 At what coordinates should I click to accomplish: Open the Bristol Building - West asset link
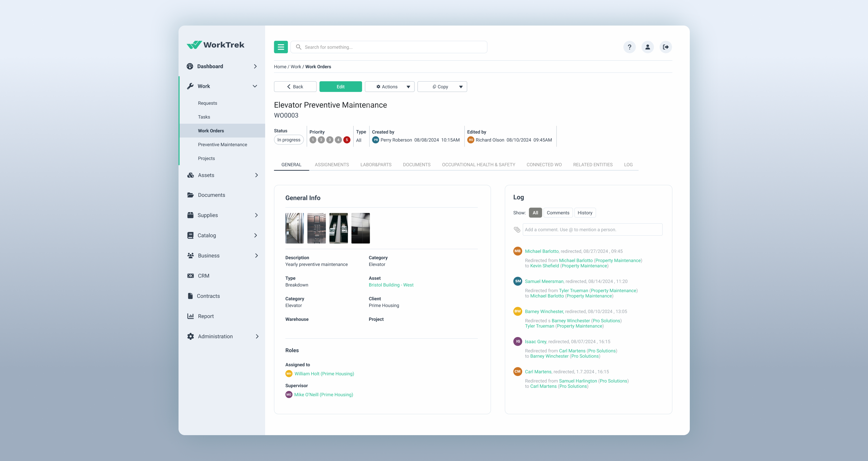[x=391, y=285]
